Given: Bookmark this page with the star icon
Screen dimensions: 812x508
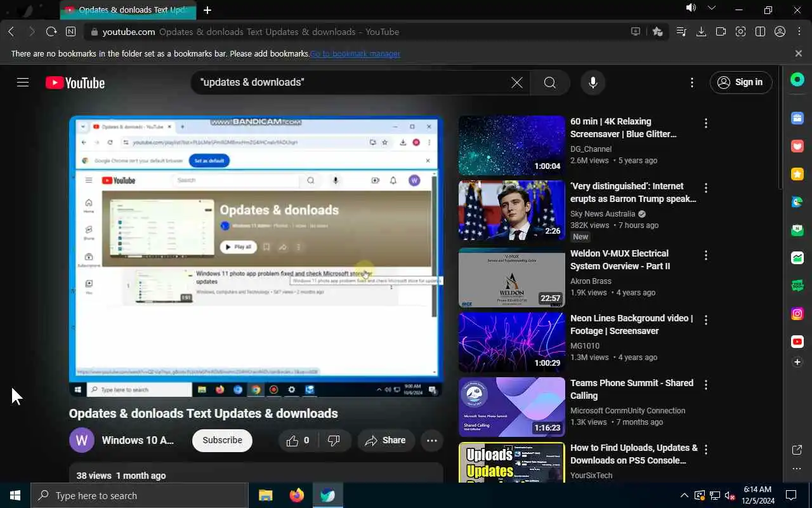Looking at the screenshot, I should point(657,32).
